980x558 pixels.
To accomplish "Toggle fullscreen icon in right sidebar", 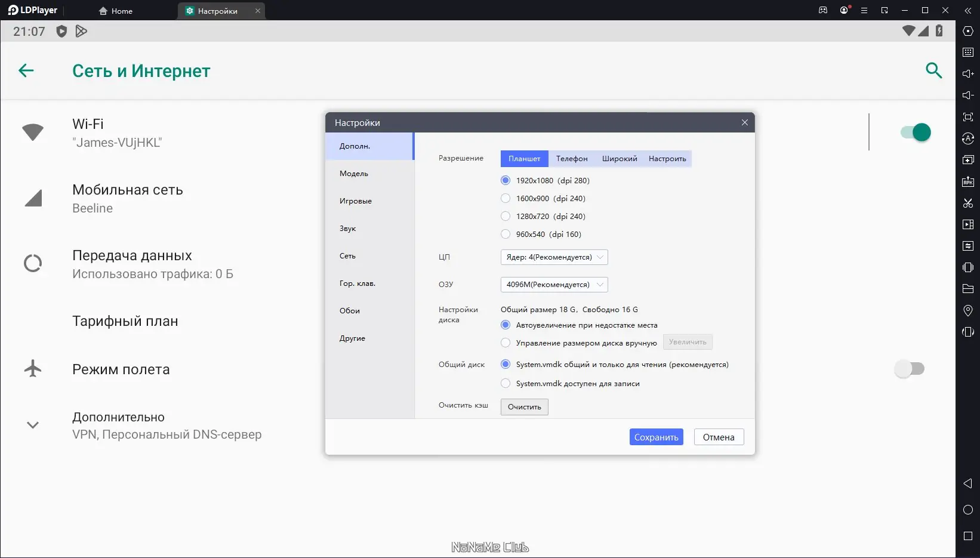I will click(968, 117).
